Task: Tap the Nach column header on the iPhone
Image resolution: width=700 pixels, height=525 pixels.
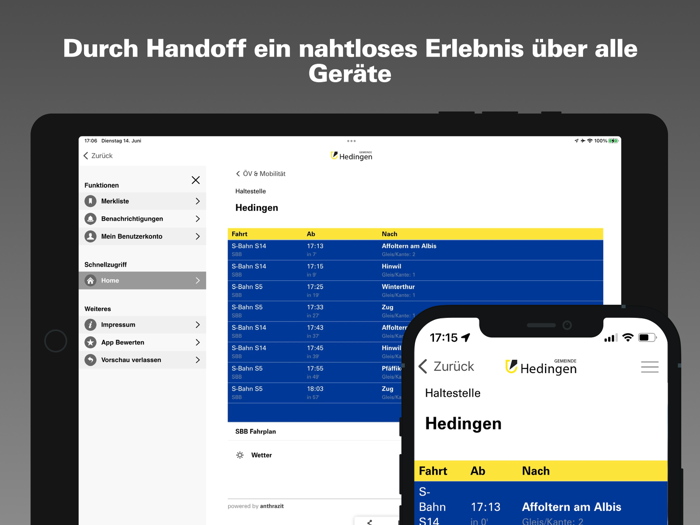Action: [x=536, y=471]
